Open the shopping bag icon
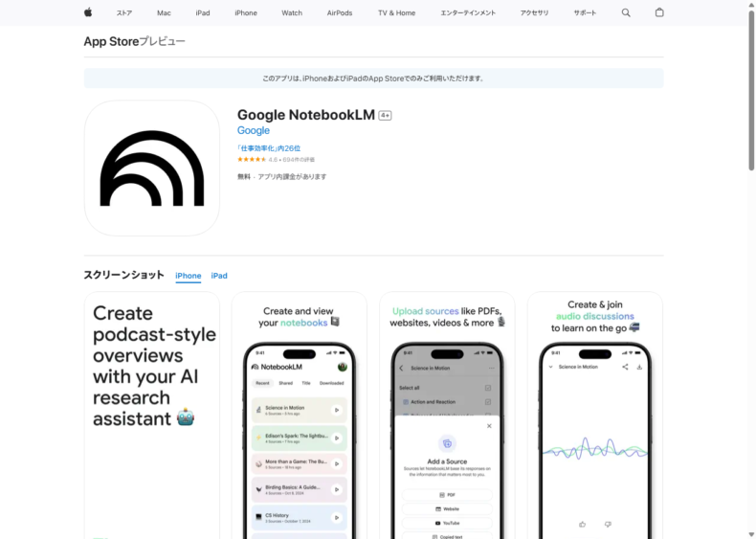This screenshot has width=756, height=539. 659,12
